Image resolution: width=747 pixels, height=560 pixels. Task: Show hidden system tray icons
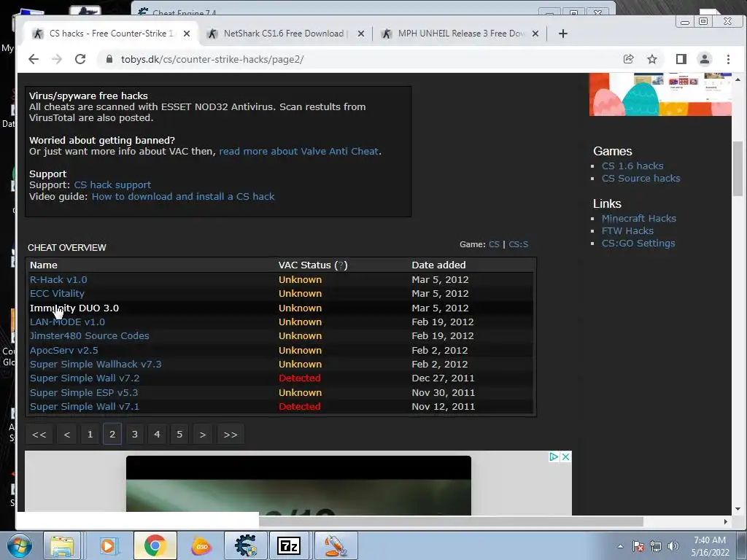coord(620,546)
